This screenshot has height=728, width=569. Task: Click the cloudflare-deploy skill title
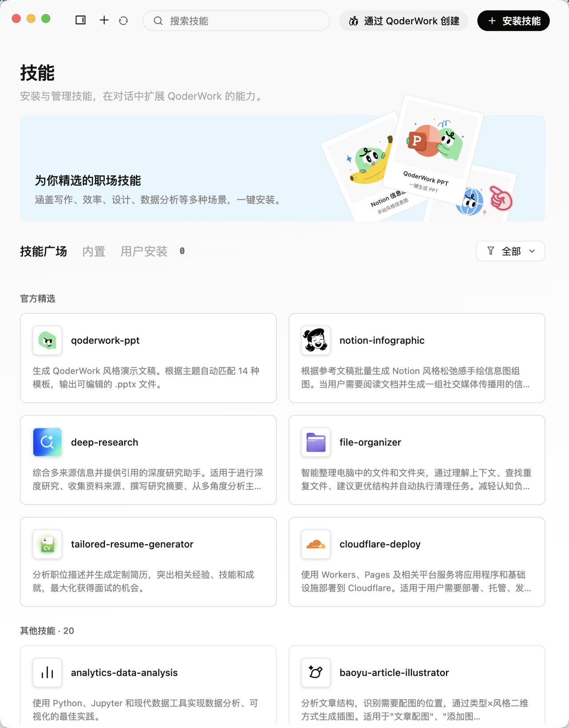tap(380, 544)
